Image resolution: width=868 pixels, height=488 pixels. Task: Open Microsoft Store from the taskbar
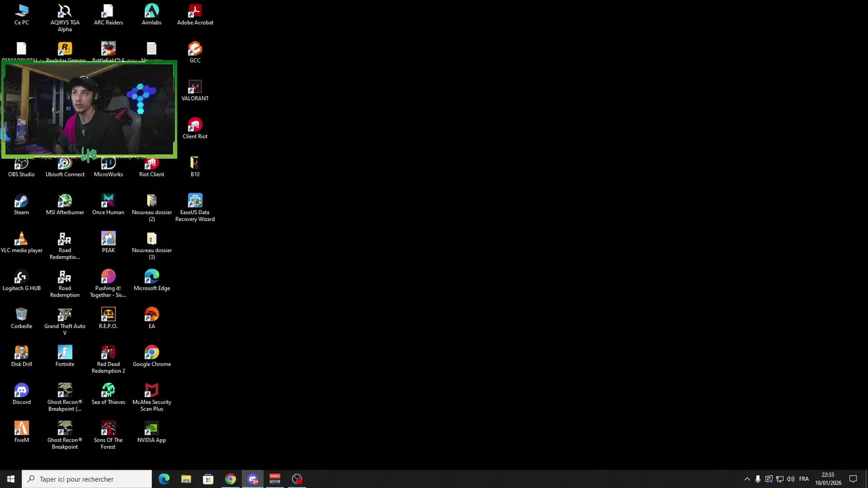[208, 479]
